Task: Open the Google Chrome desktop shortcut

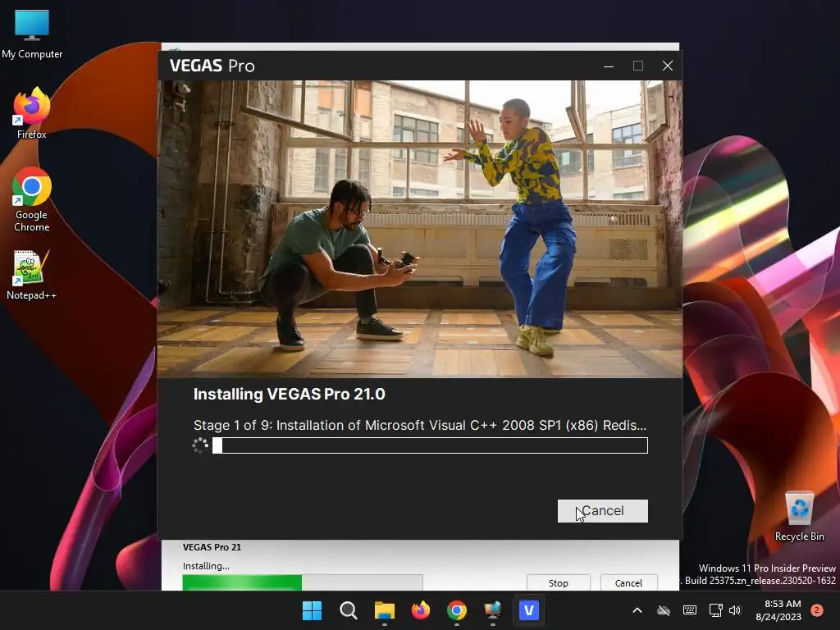Action: 32,199
